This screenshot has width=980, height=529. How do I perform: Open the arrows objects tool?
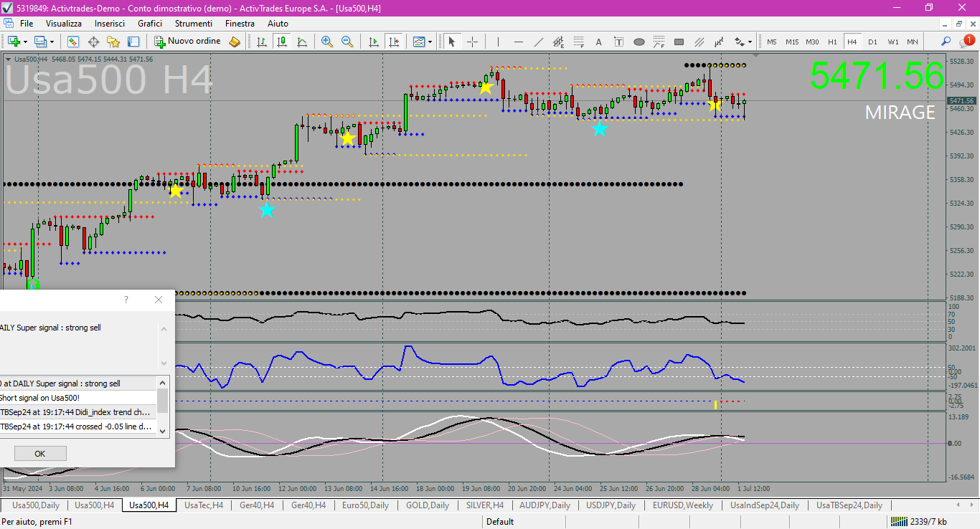739,42
